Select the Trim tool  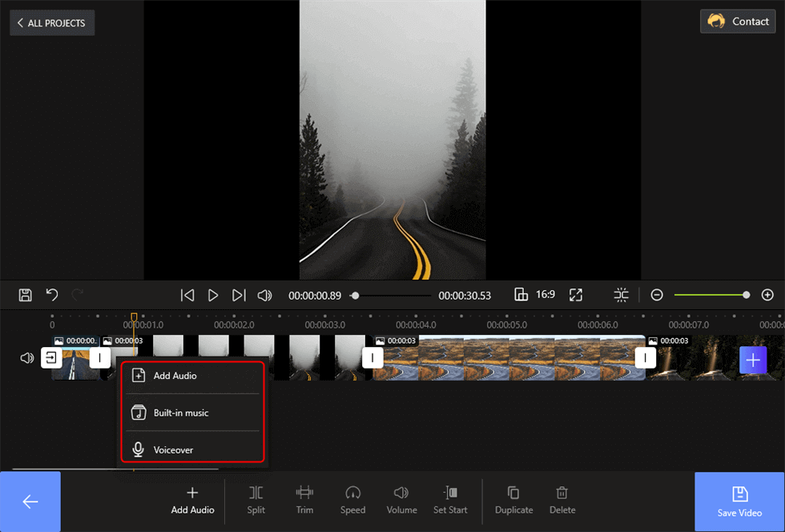tap(304, 501)
